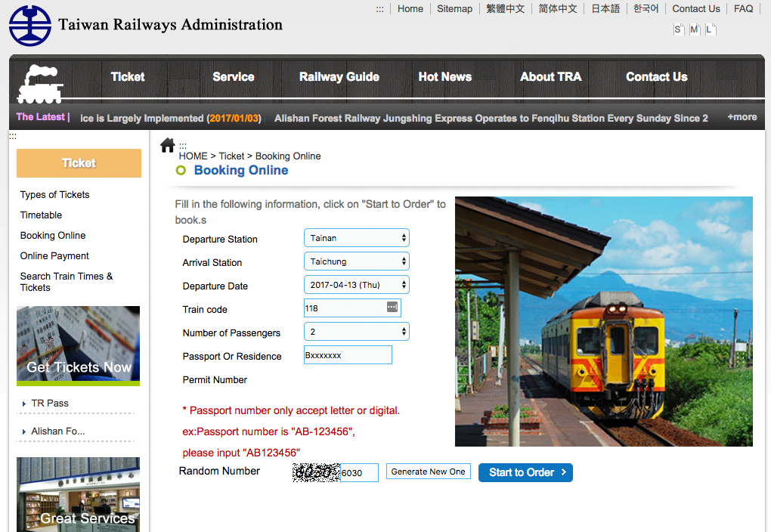Click the Great Services banner
Viewport: 771px width, 532px height.
pyautogui.click(x=78, y=495)
